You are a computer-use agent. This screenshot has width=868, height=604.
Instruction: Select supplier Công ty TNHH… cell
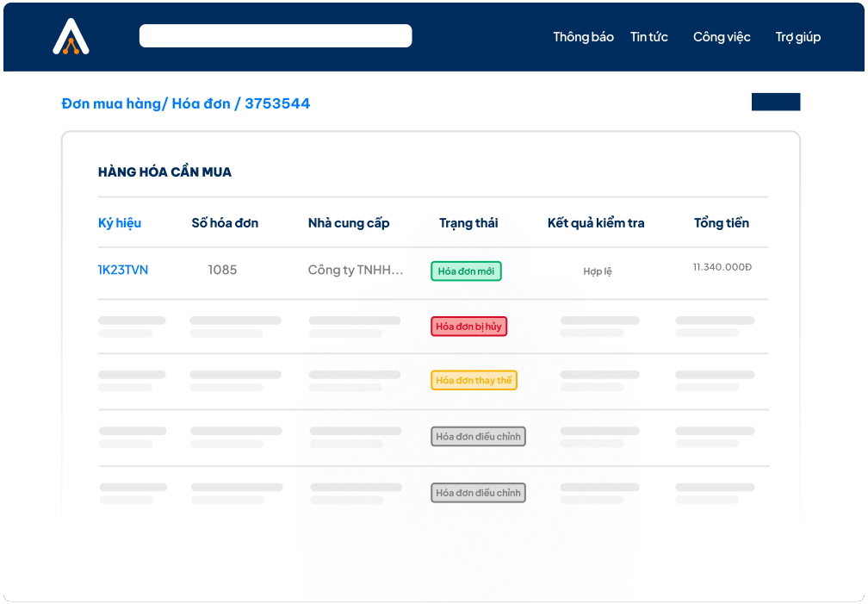tap(356, 270)
